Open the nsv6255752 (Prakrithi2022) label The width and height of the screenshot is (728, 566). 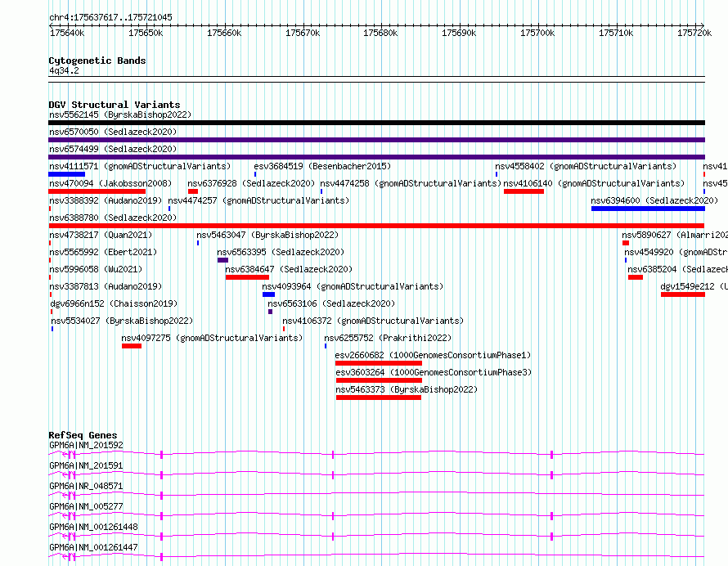coord(388,338)
